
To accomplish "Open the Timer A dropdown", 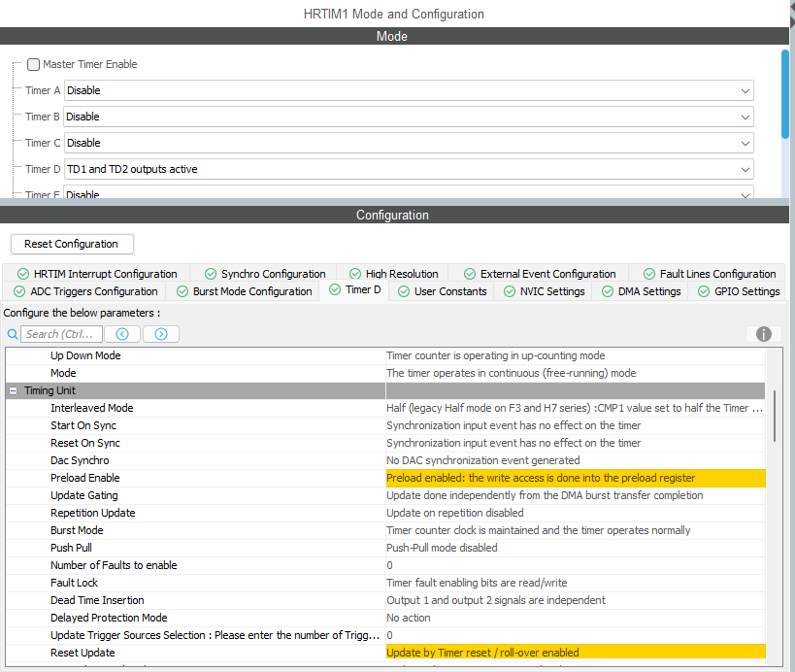I will pos(409,90).
